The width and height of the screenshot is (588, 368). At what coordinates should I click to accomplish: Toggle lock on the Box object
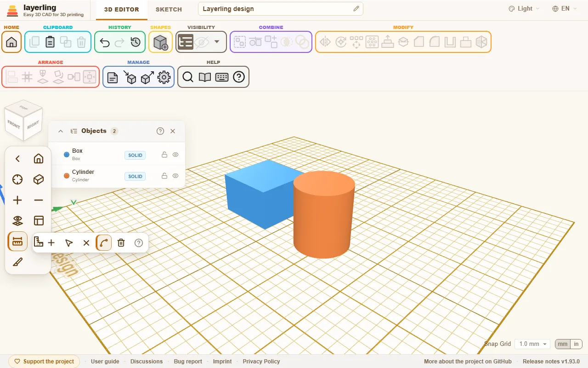click(164, 155)
